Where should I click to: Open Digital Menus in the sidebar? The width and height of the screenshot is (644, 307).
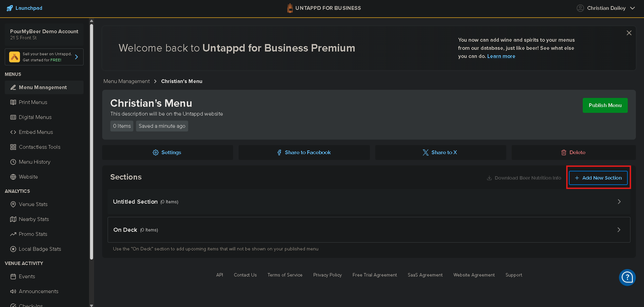(44, 117)
